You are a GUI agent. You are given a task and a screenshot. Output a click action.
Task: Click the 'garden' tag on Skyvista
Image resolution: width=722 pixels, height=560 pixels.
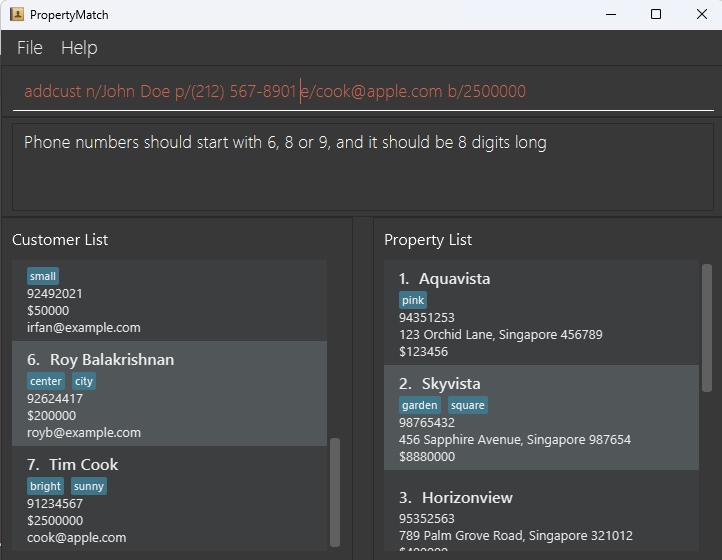pos(419,405)
